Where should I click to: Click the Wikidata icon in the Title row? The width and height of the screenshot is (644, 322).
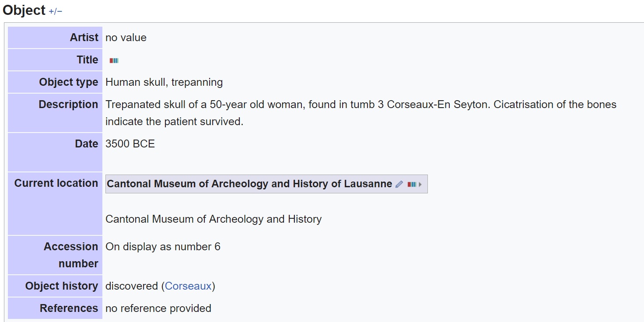coord(114,60)
